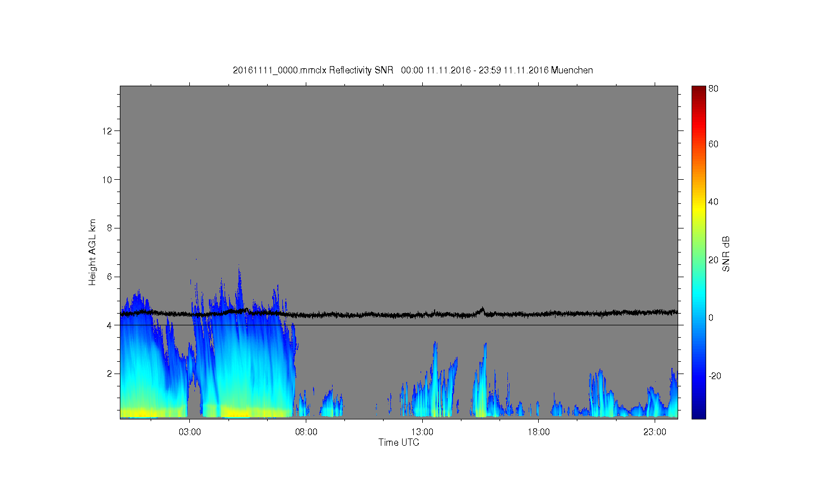This screenshot has width=840, height=504.
Task: Click the 'Time UTC' axis label
Action: pos(399,442)
